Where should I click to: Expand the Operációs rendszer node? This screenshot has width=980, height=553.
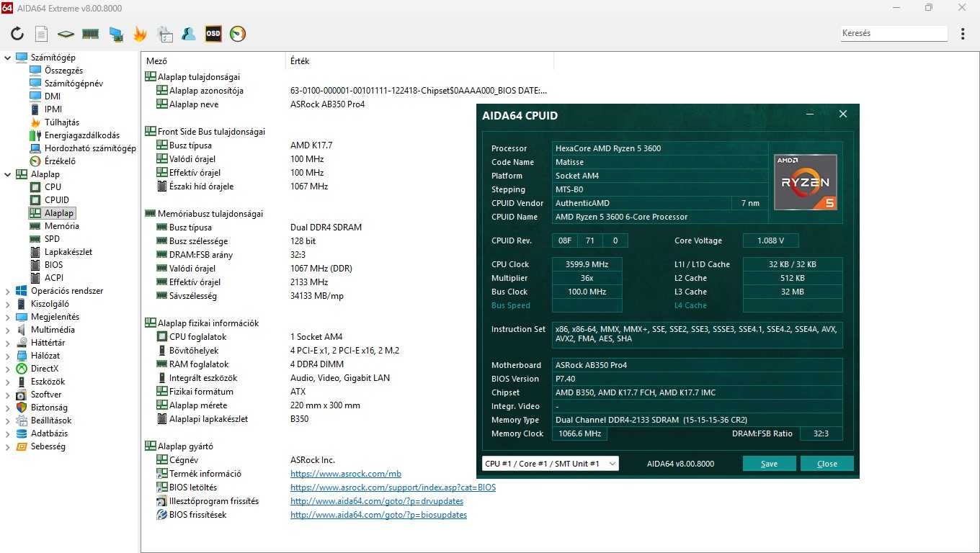[7, 291]
